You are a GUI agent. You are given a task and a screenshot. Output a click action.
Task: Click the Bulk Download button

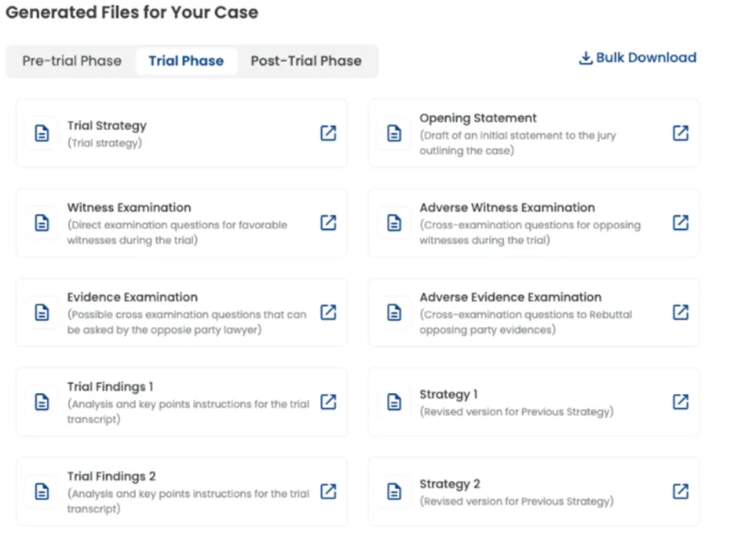click(637, 58)
